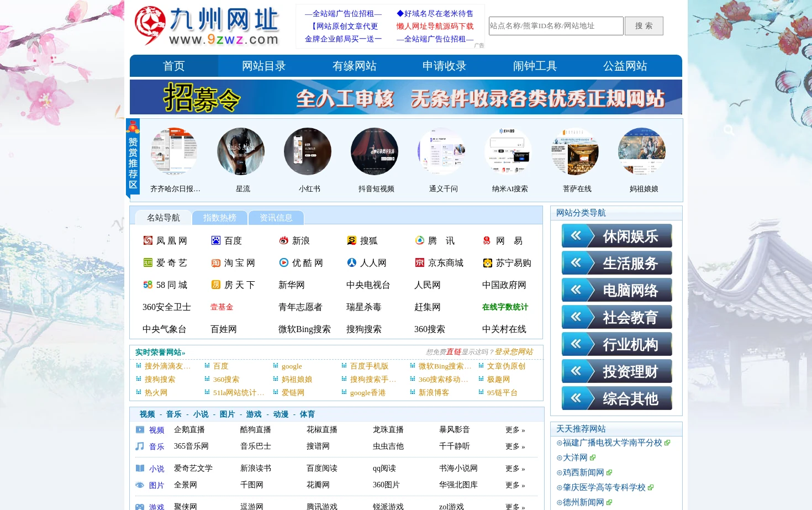
Task: Show 更多 in the 小说 row
Action: coord(515,469)
